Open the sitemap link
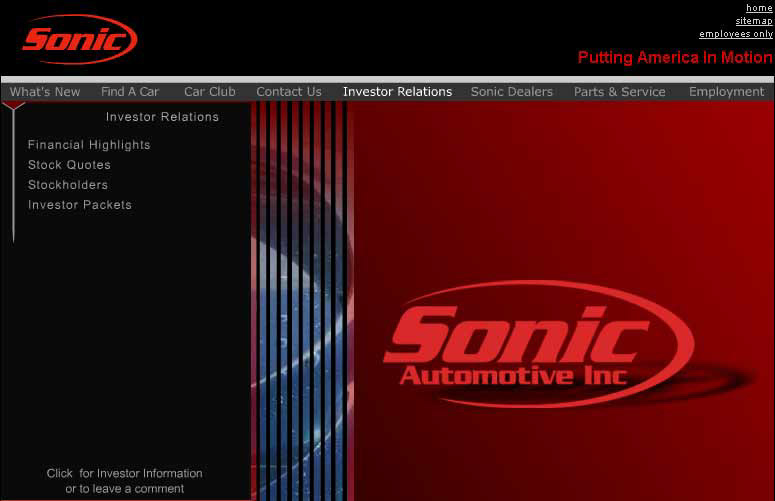This screenshot has height=501, width=775. click(754, 21)
